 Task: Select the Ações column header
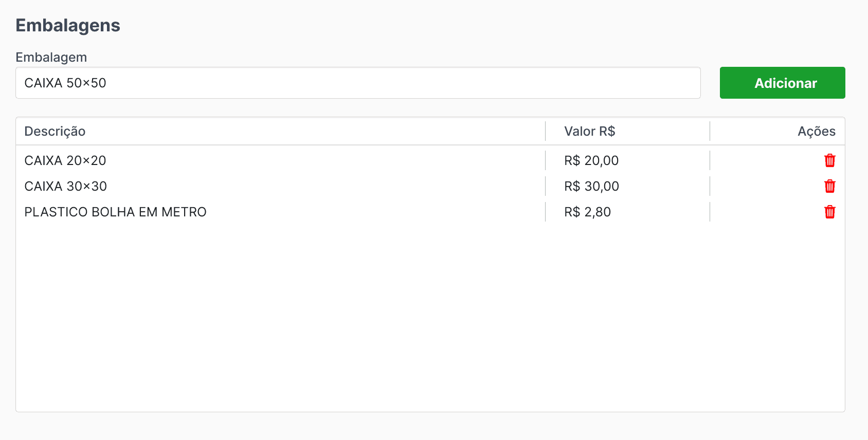pos(817,131)
